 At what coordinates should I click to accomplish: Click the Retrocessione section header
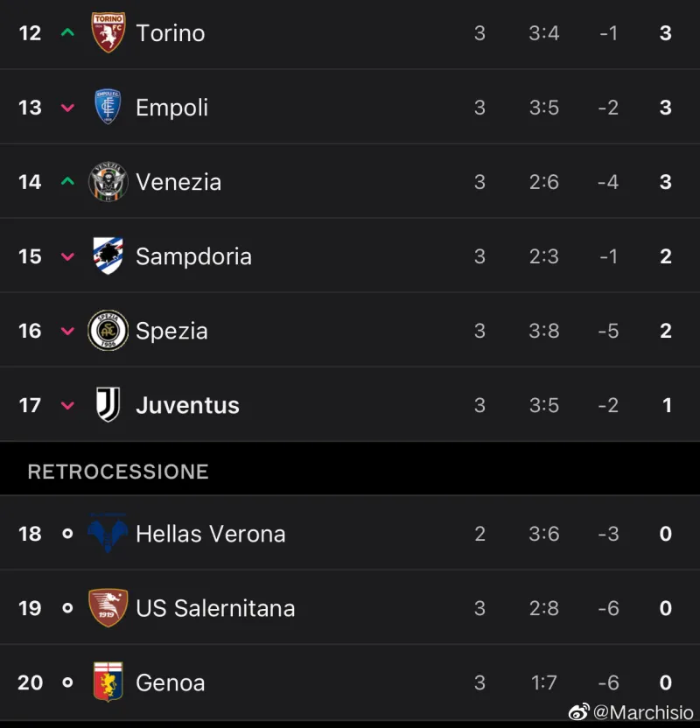tap(118, 472)
